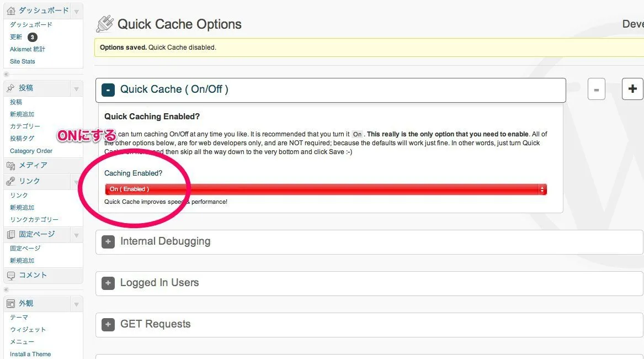Click the page icon beside 固定ページ
Image resolution: width=644 pixels, height=359 pixels.
click(x=11, y=235)
